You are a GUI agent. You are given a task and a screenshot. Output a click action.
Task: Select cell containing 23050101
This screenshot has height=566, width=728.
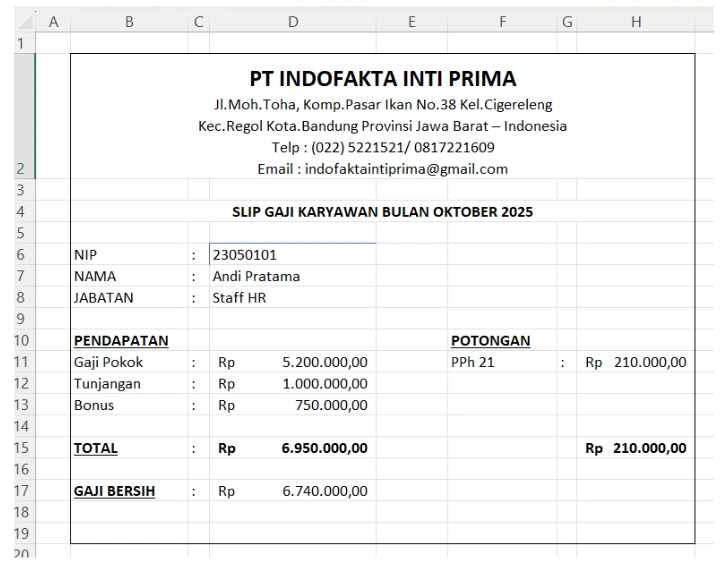tap(293, 254)
